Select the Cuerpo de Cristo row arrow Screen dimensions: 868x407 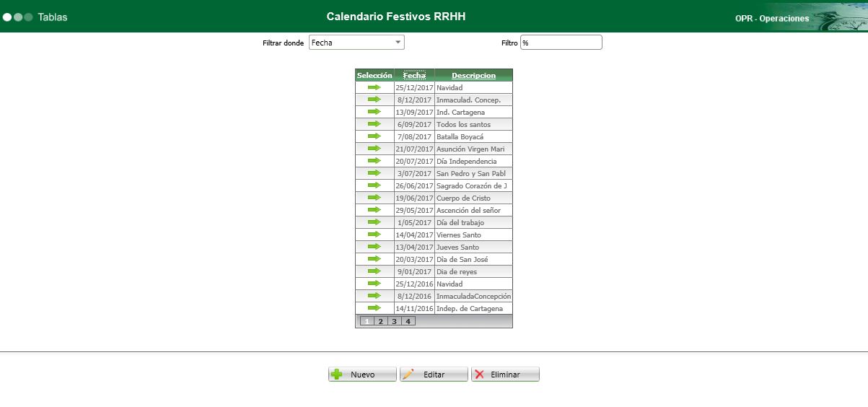click(374, 198)
